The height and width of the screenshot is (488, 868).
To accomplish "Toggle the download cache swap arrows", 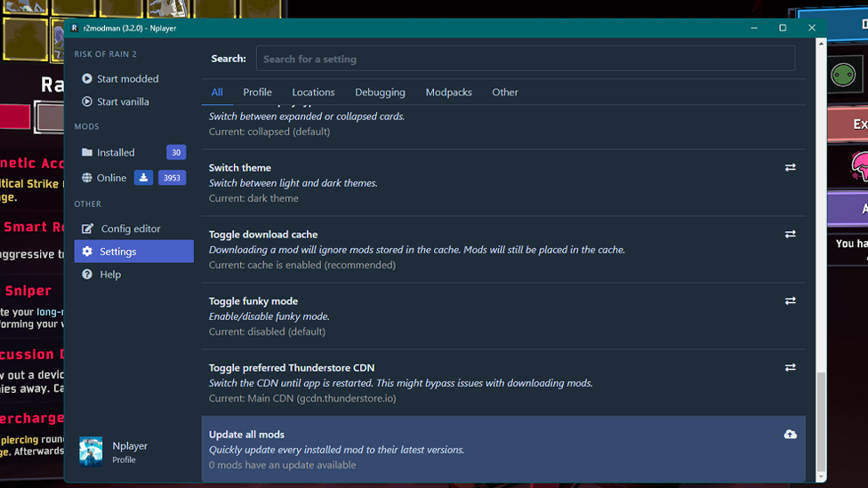I will click(x=790, y=234).
